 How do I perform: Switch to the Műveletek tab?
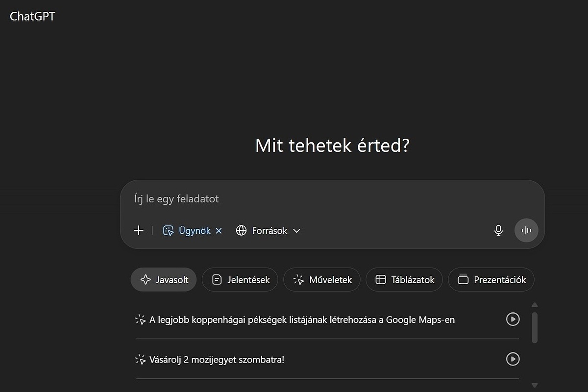(321, 279)
